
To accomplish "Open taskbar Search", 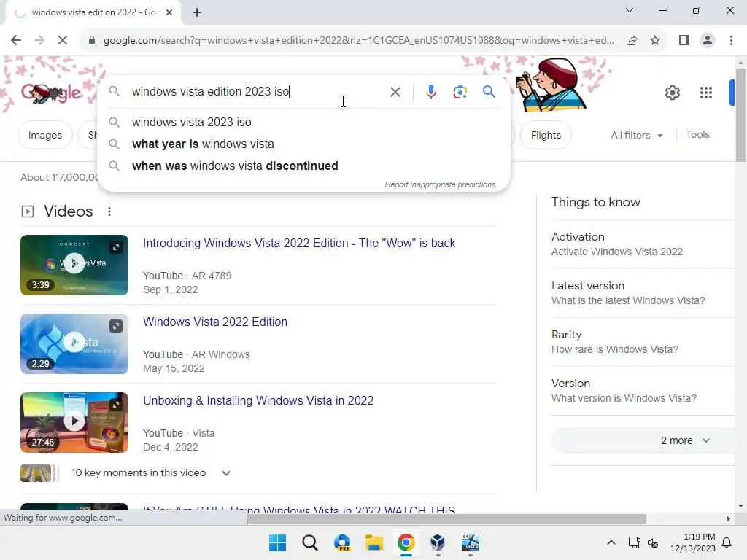I will [309, 542].
